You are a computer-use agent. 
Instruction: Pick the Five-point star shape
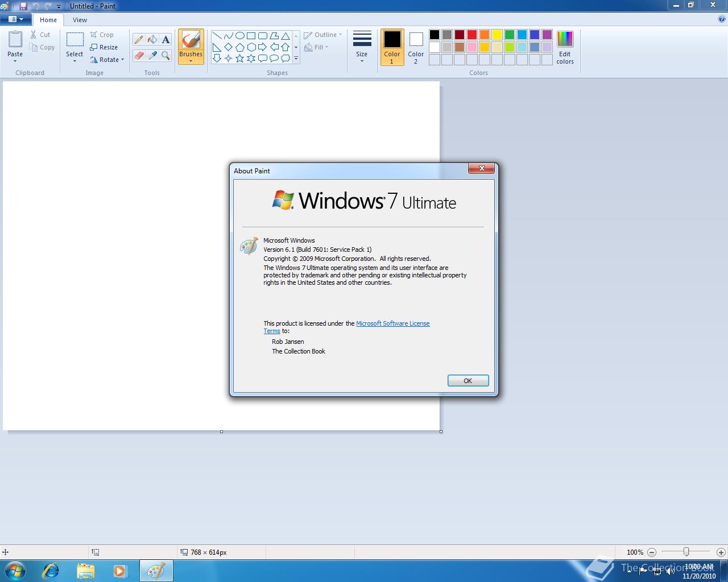point(239,58)
